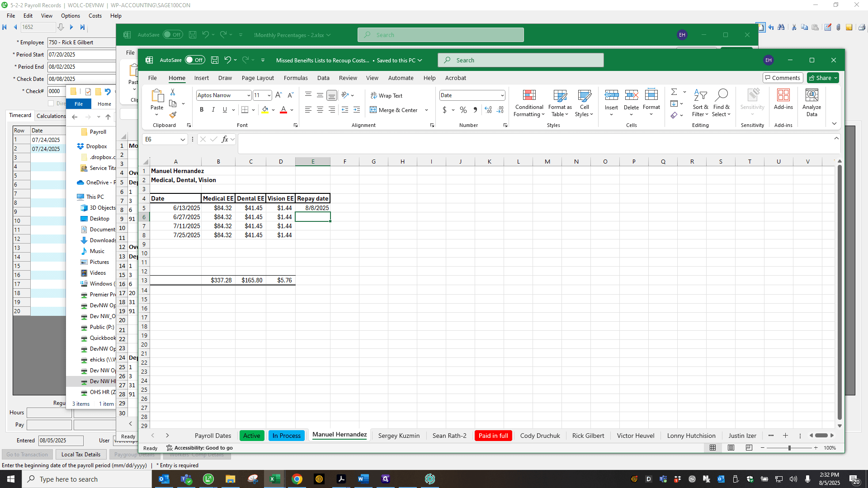Expand the Date number format dropdown
Image resolution: width=868 pixels, height=488 pixels.
502,95
